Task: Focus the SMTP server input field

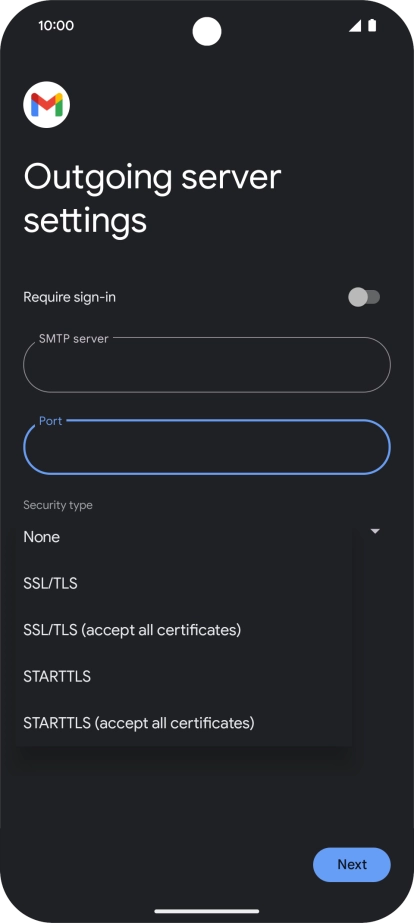Action: 207,365
